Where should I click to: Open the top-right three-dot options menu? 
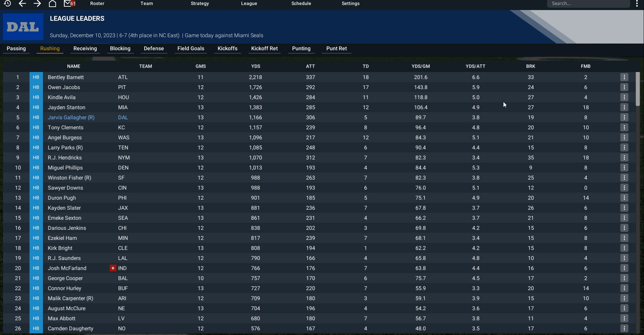click(637, 4)
